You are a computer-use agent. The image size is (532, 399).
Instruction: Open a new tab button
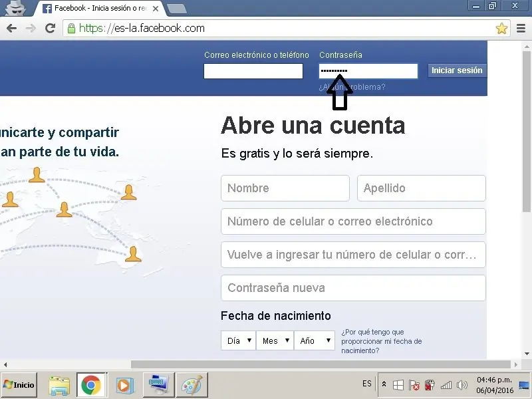[177, 9]
